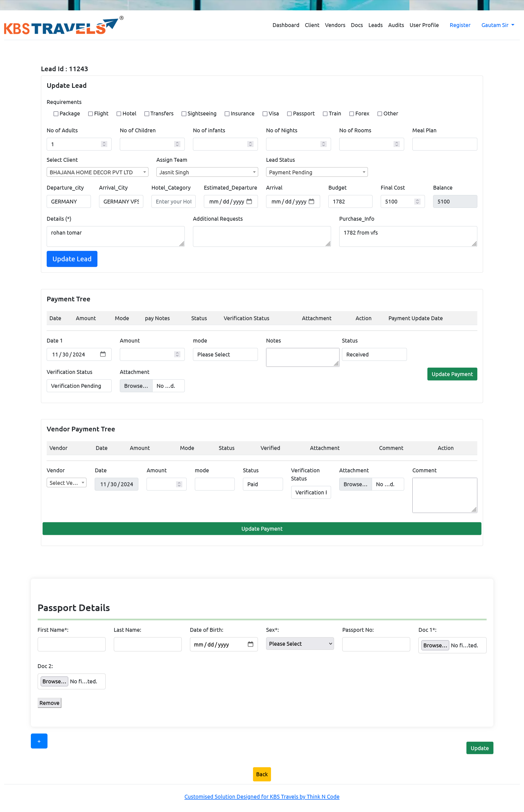Open the Leads menu item

pos(375,25)
